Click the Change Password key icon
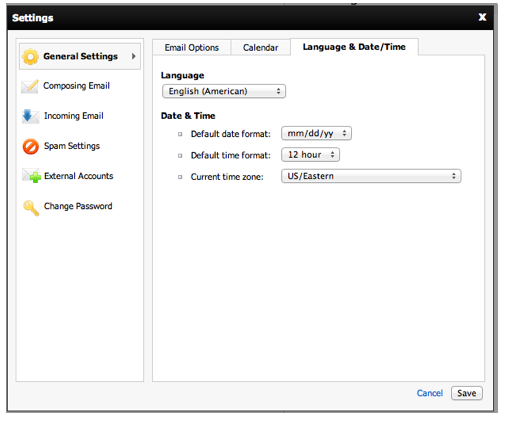Screen dimensions: 505x423 31,208
